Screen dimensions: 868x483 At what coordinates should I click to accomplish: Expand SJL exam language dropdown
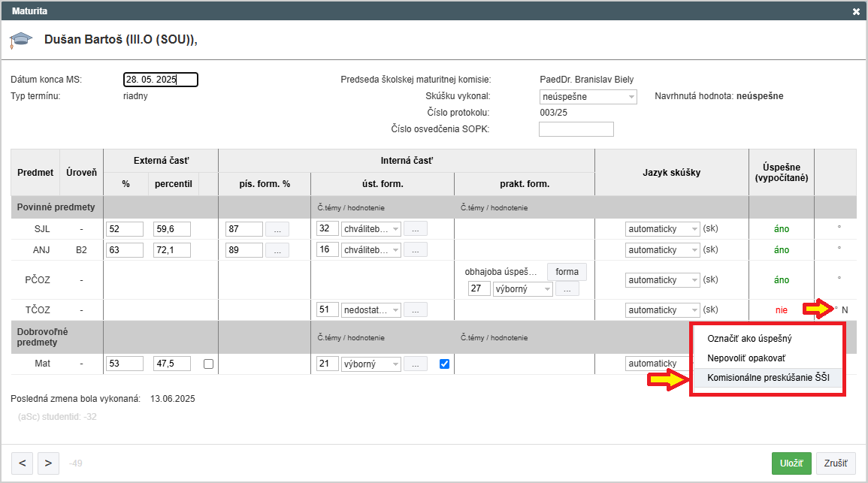pyautogui.click(x=661, y=229)
